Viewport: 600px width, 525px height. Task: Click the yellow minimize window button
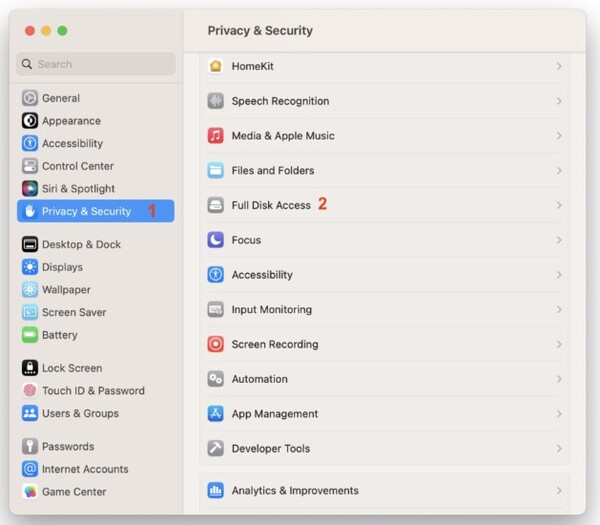(46, 31)
